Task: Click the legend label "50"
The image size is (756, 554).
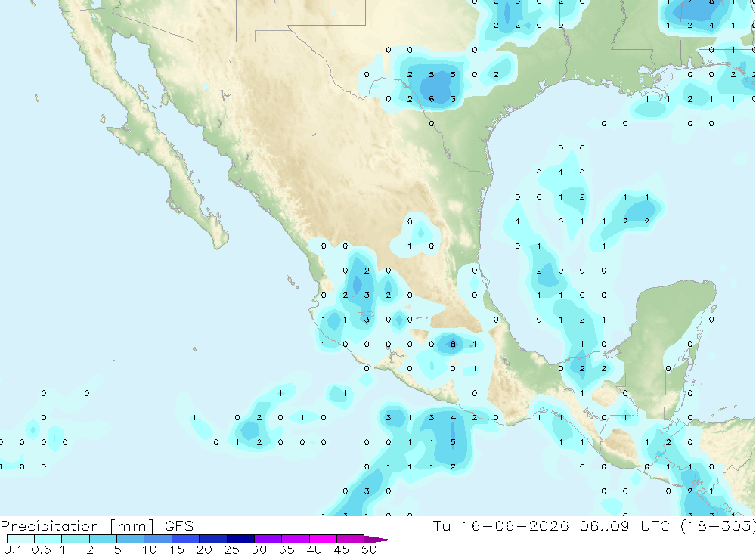Action: click(369, 549)
